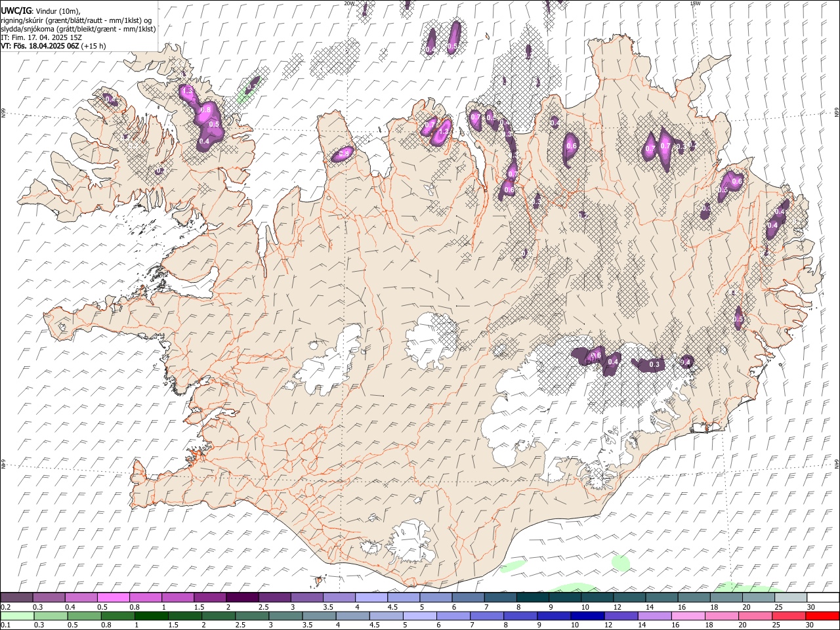Click the slate-blue swatch marked 6 in the snow scale
This screenshot has height=630, width=840.
tap(469, 598)
